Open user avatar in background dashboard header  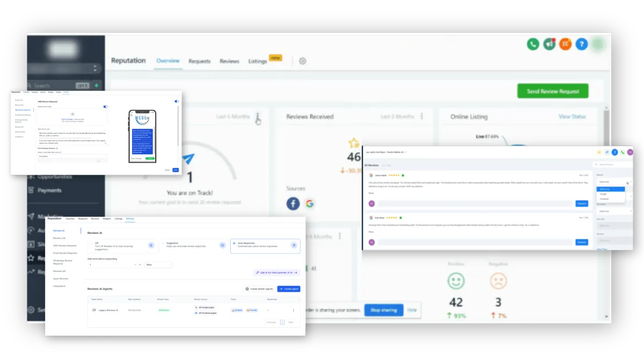(x=598, y=44)
